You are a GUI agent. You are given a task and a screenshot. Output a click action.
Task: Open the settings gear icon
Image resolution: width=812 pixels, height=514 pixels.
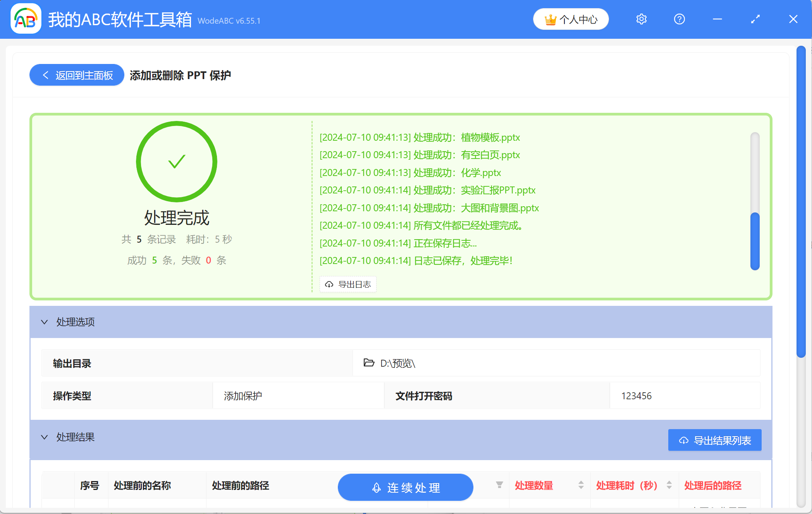(641, 19)
